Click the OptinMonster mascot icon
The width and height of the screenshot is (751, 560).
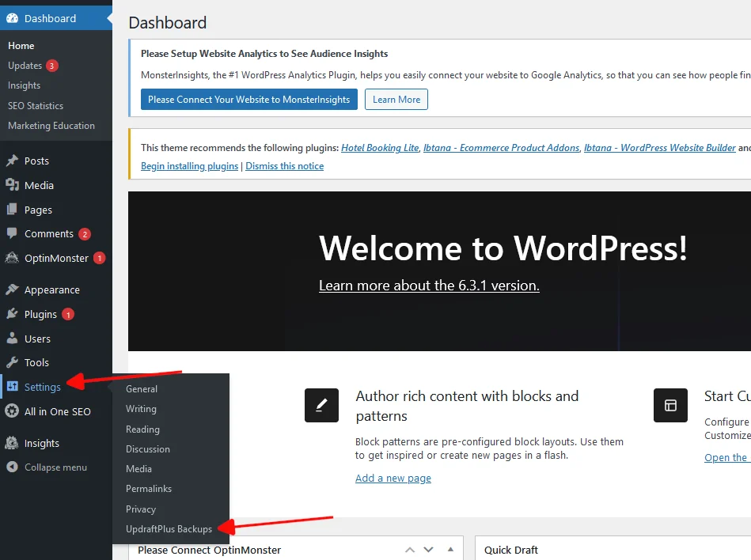[12, 258]
